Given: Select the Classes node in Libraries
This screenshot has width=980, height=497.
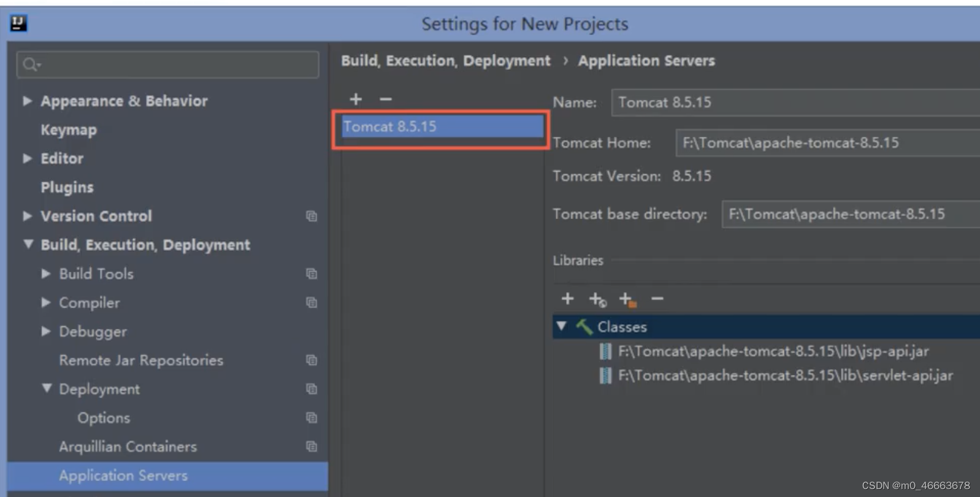Looking at the screenshot, I should (x=766, y=326).
